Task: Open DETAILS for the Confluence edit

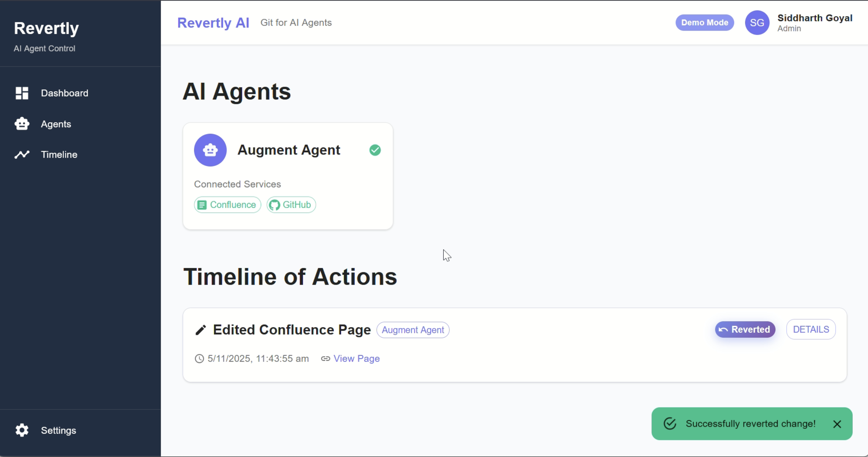Action: (811, 329)
